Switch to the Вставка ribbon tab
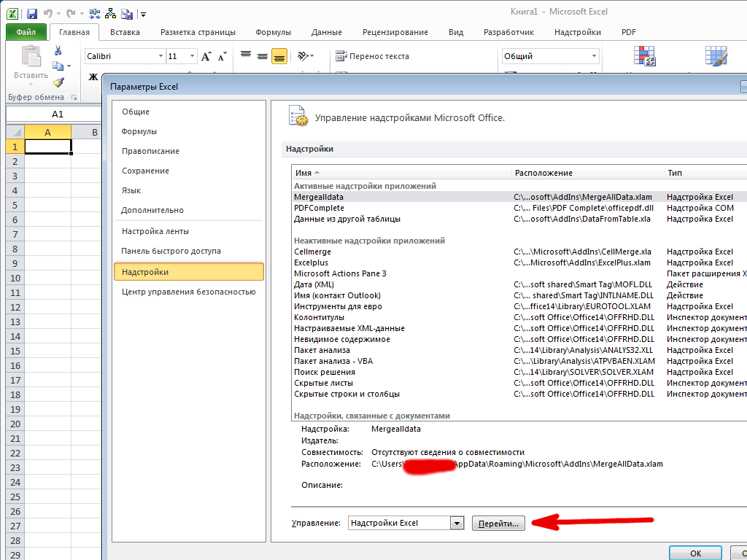 click(x=125, y=32)
